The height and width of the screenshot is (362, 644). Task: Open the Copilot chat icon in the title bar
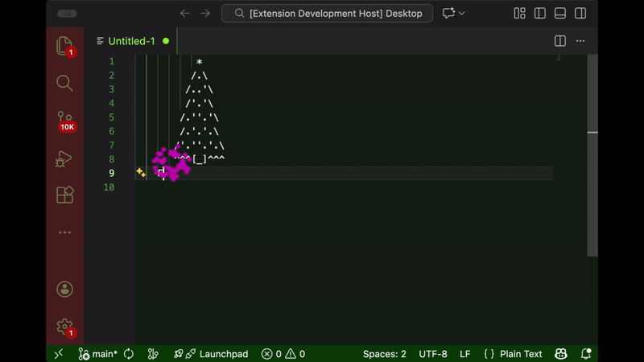[x=448, y=13]
